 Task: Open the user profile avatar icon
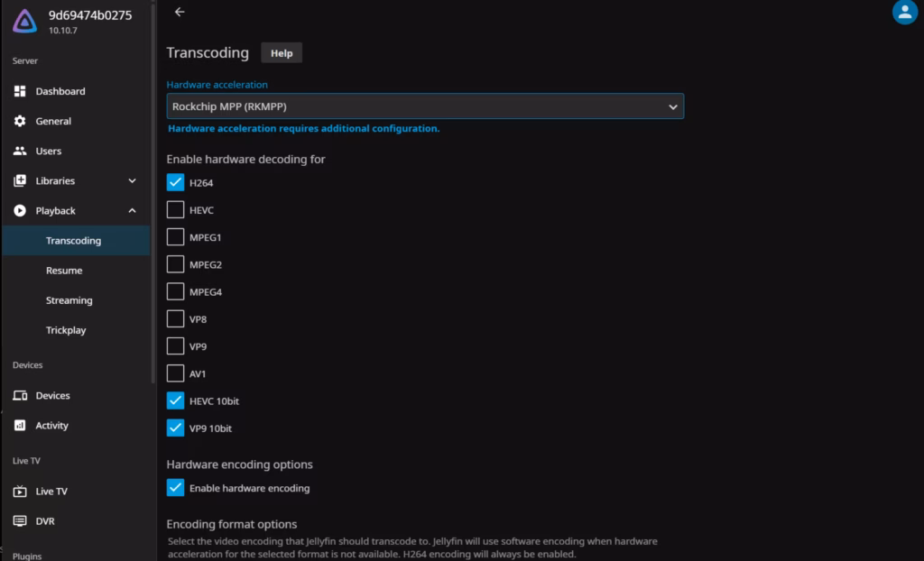click(903, 12)
